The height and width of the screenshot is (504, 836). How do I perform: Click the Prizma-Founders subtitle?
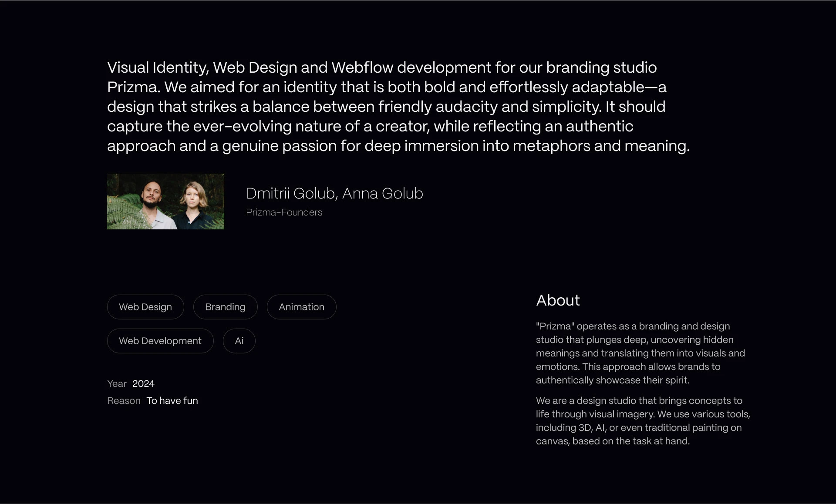284,212
